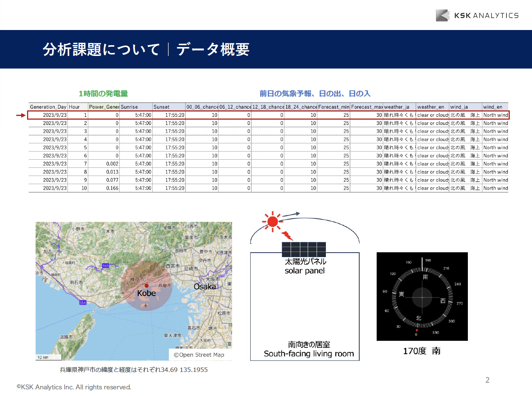Click the Hour column header
This screenshot has width=532, height=396.
[x=78, y=107]
